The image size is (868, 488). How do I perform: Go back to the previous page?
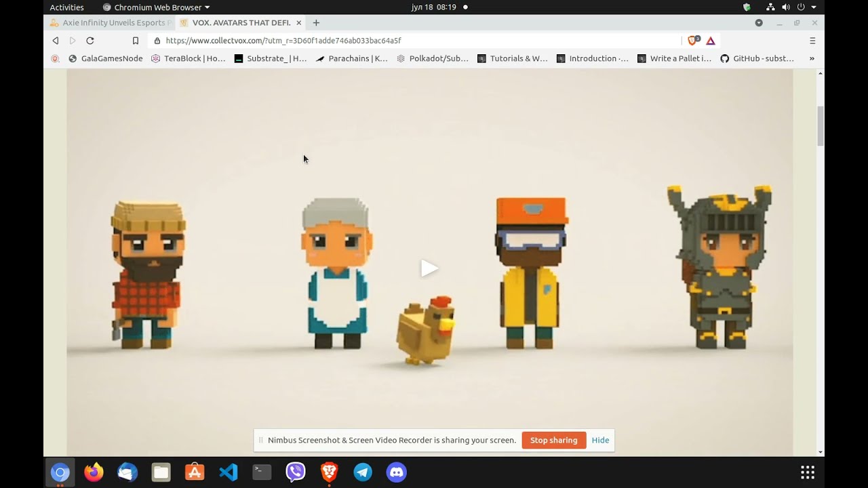click(x=56, y=41)
